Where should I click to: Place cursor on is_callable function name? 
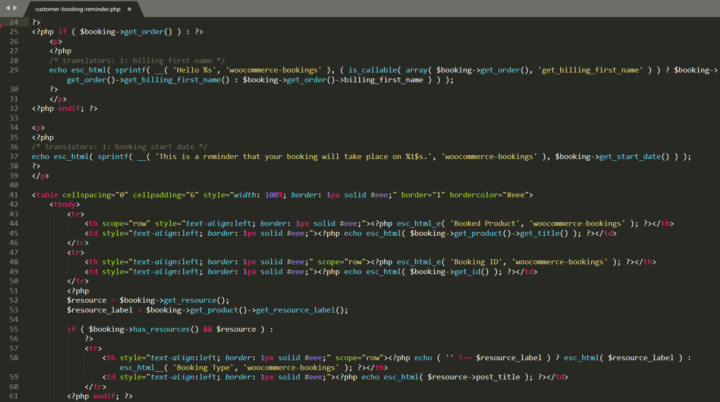pyautogui.click(x=373, y=70)
